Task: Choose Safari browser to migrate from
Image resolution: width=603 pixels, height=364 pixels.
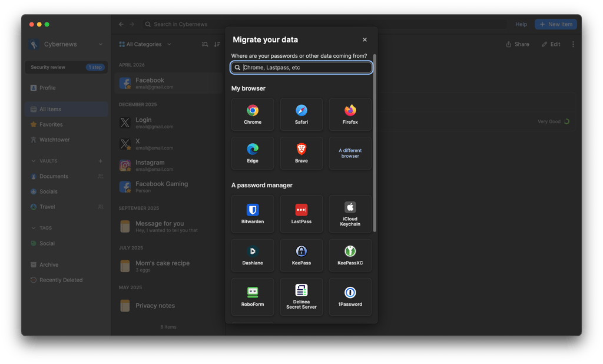Action: (x=301, y=115)
